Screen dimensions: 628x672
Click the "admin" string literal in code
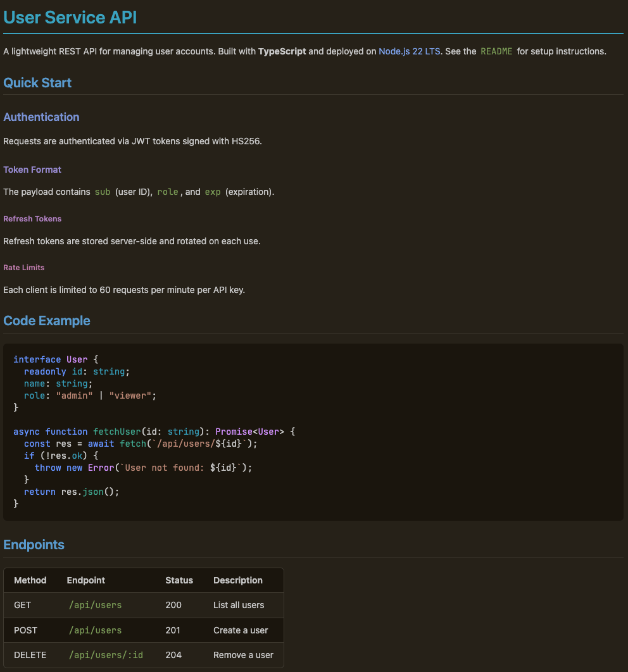(x=74, y=395)
